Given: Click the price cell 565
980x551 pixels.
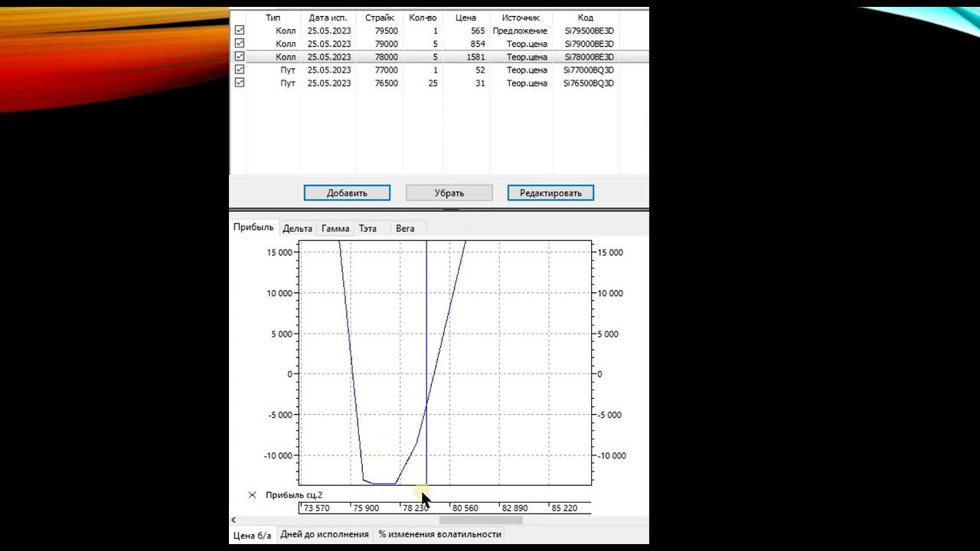Looking at the screenshot, I should 478,31.
